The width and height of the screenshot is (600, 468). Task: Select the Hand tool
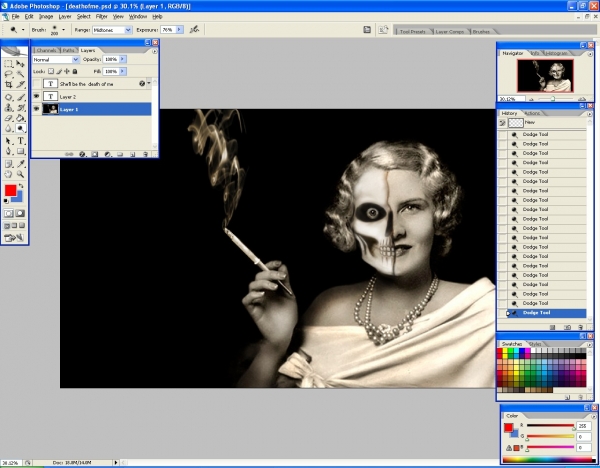point(8,174)
